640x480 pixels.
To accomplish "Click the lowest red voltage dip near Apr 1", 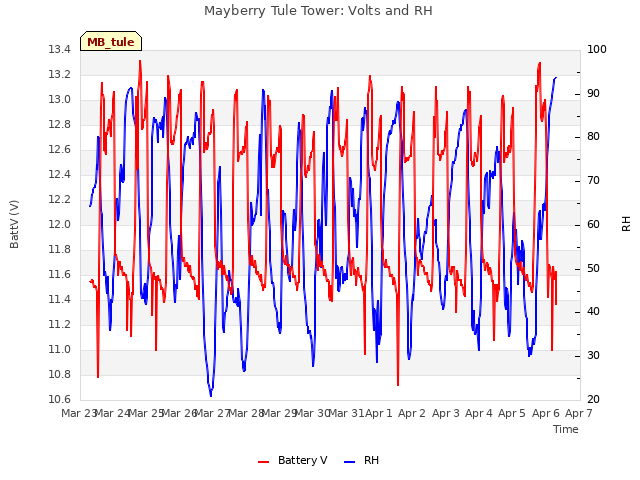I will pyautogui.click(x=398, y=384).
